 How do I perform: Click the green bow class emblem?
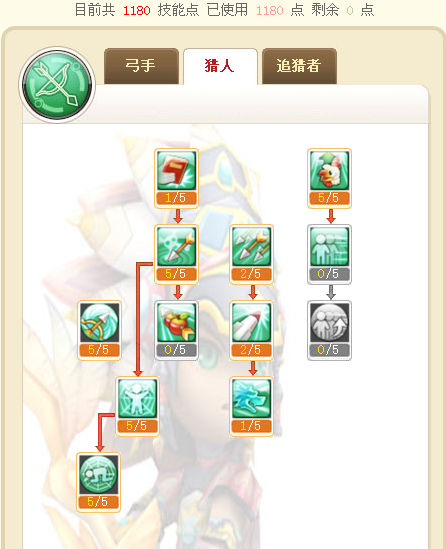pyautogui.click(x=57, y=85)
